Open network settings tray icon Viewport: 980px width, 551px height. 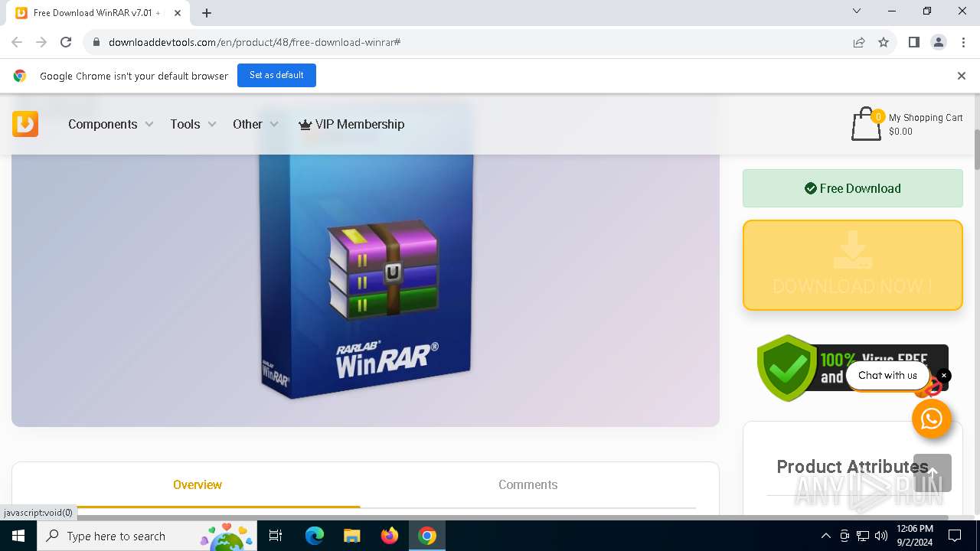click(863, 536)
